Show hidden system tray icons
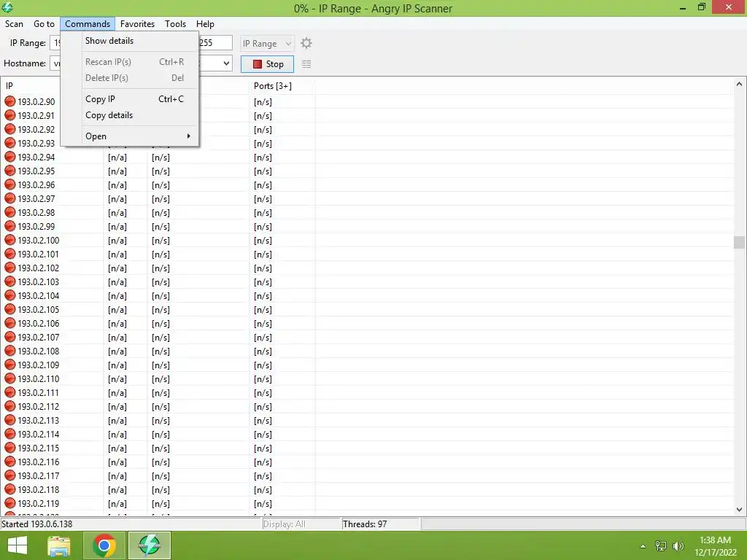Viewport: 747px width, 560px height. tap(643, 546)
